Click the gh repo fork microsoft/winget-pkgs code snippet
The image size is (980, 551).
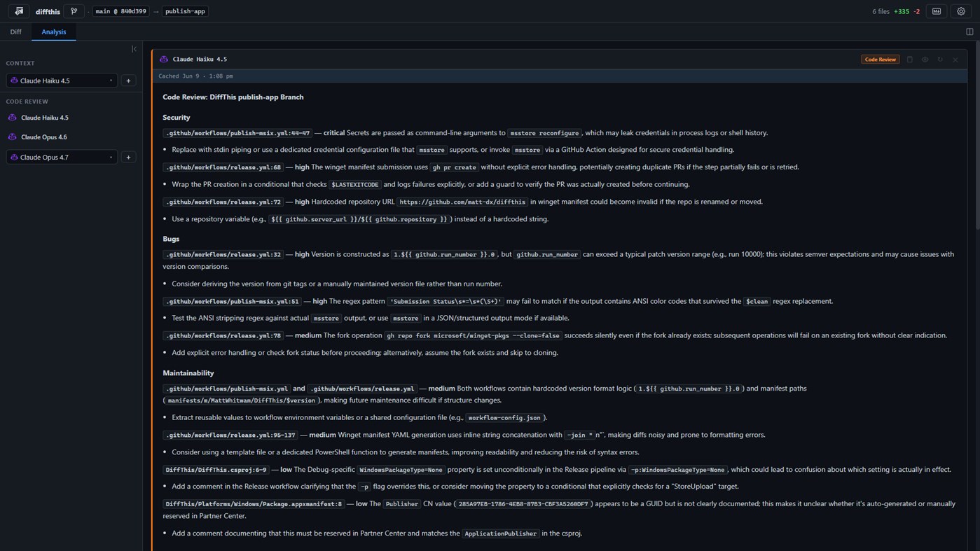[473, 336]
